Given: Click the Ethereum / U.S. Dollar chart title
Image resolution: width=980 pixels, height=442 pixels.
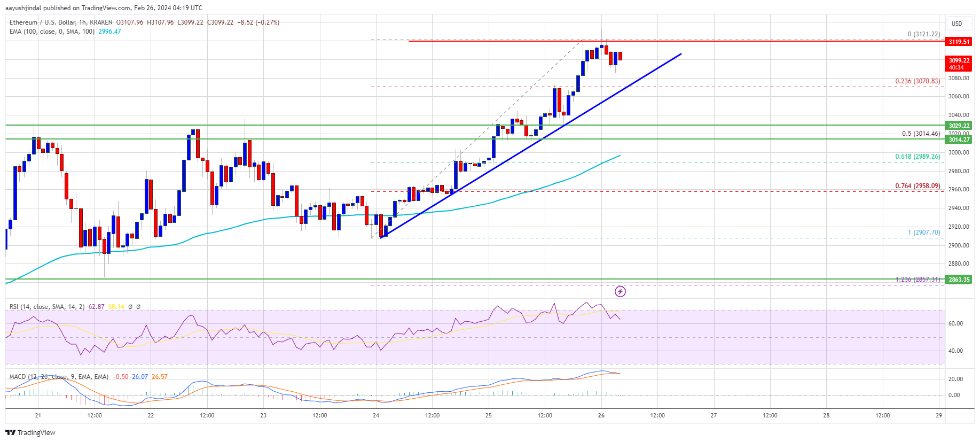Looking at the screenshot, I should click(x=61, y=22).
